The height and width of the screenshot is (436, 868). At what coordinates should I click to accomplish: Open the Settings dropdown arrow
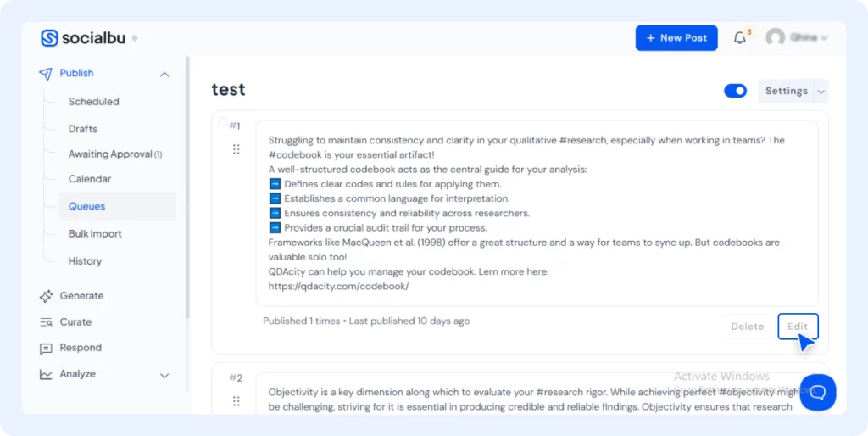[821, 92]
